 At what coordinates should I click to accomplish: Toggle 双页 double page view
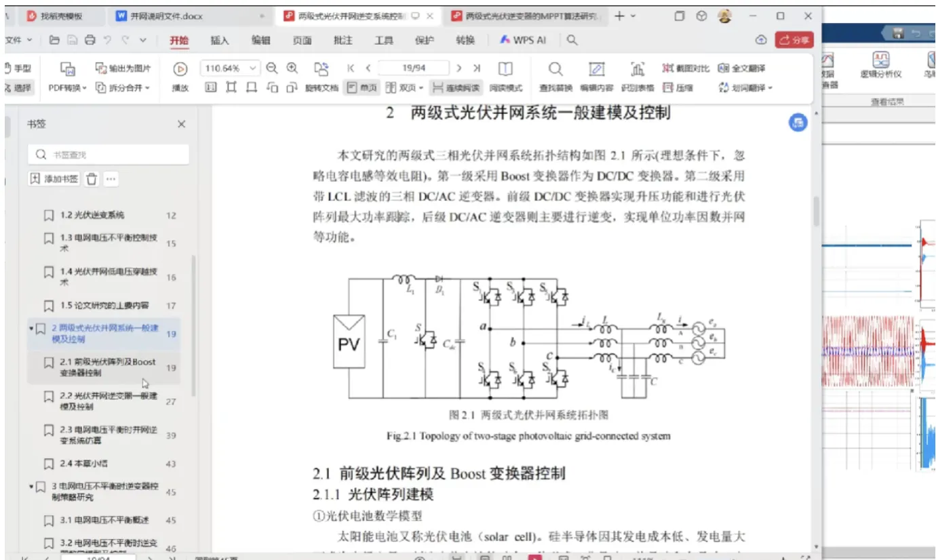[404, 87]
